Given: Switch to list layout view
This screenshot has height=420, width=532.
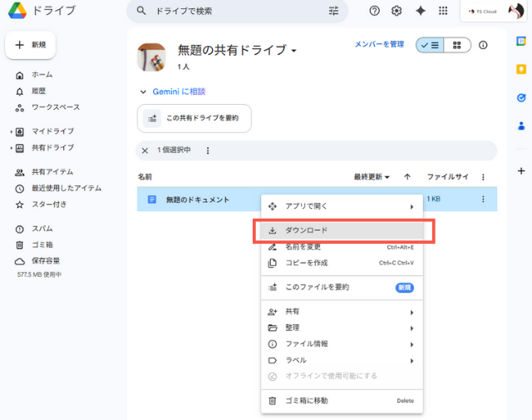Looking at the screenshot, I should [x=430, y=45].
